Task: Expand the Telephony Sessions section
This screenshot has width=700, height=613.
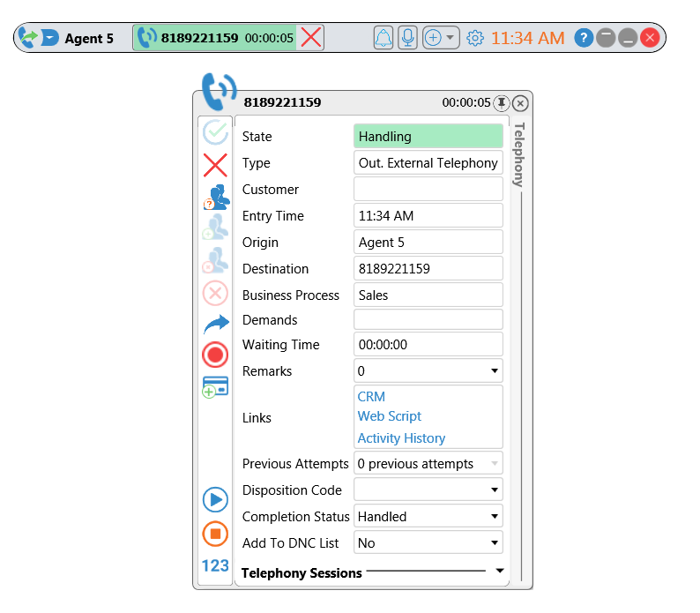Action: click(x=500, y=571)
